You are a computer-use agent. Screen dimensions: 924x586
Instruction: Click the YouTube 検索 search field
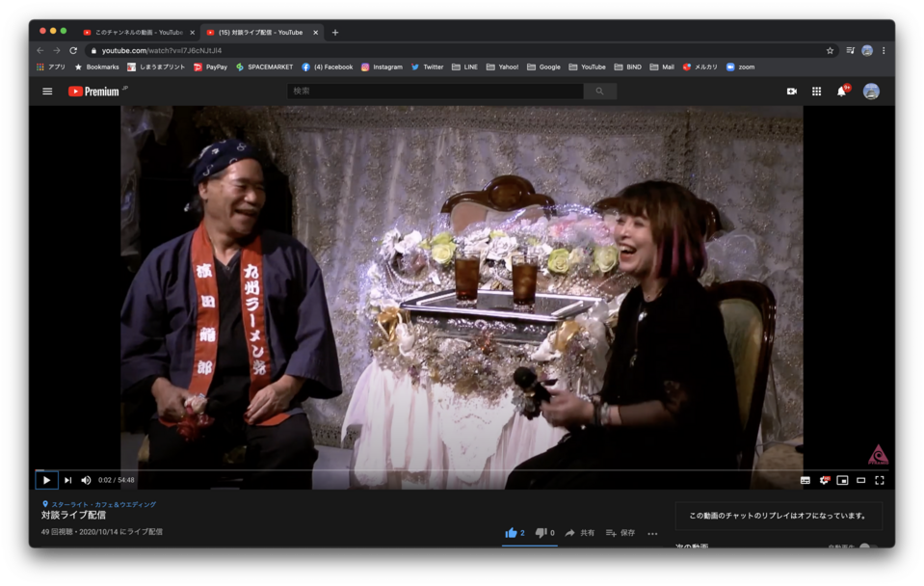coord(436,92)
